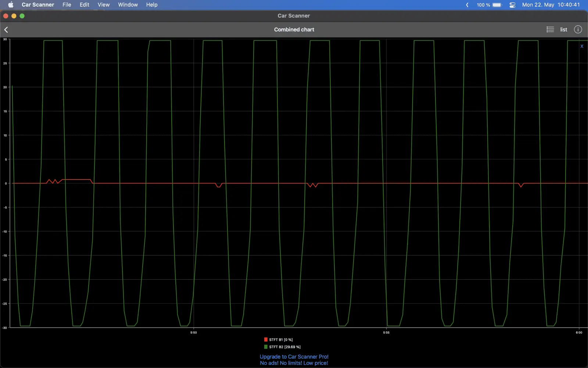Click the Combined chart title
This screenshot has height=368, width=588.
(294, 29)
